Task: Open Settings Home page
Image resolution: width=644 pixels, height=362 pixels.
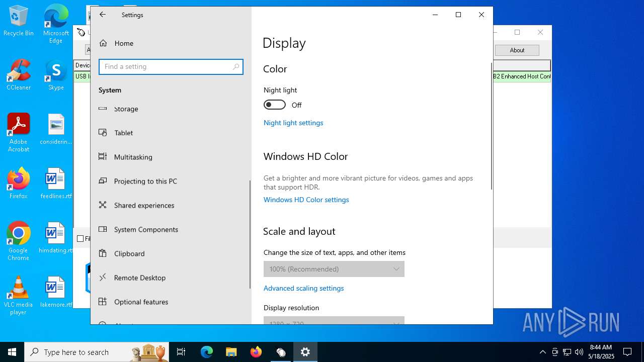Action: coord(171,43)
